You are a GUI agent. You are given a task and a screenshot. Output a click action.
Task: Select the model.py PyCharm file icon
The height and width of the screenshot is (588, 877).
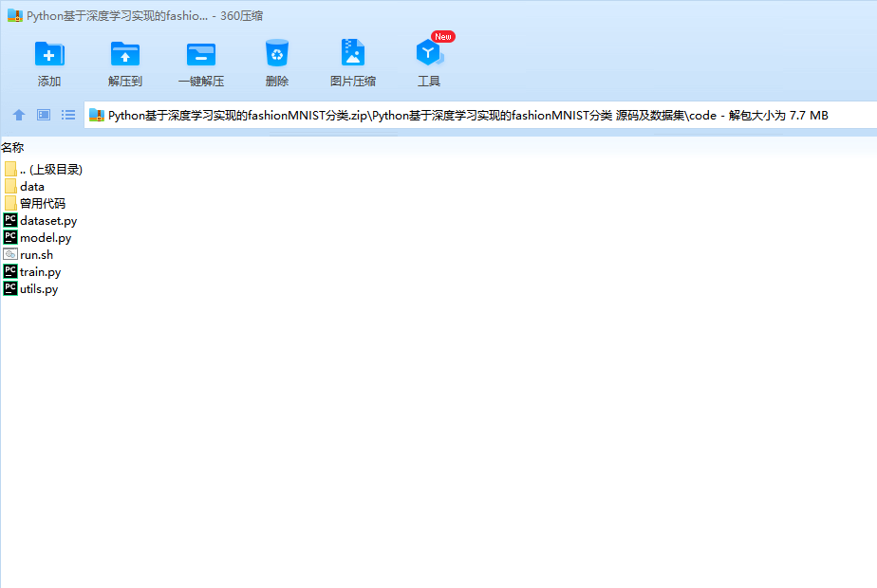pos(10,237)
